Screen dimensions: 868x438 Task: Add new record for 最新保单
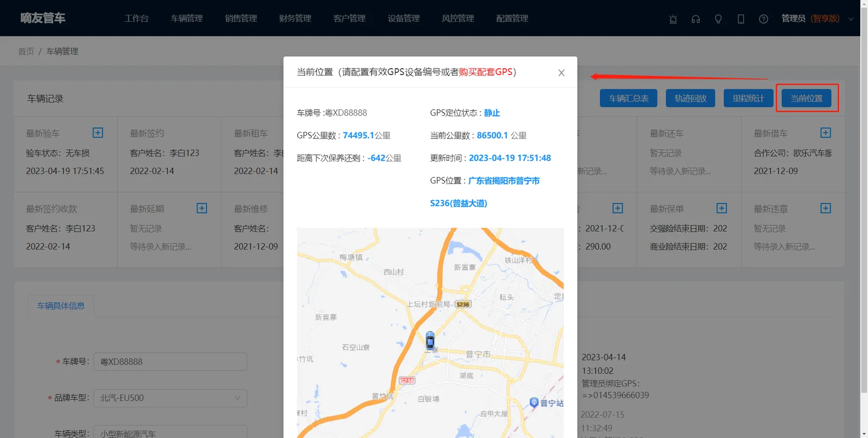click(722, 208)
